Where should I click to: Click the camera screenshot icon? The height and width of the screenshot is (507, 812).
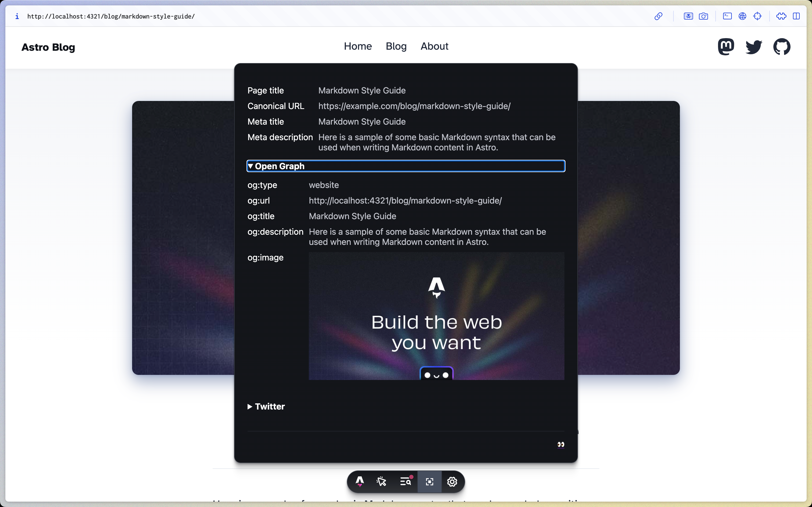(x=703, y=16)
